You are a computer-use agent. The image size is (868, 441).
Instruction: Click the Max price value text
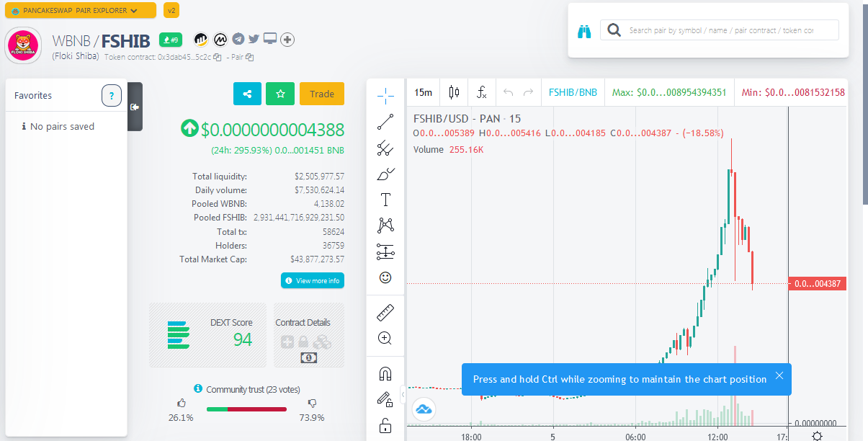pos(669,92)
